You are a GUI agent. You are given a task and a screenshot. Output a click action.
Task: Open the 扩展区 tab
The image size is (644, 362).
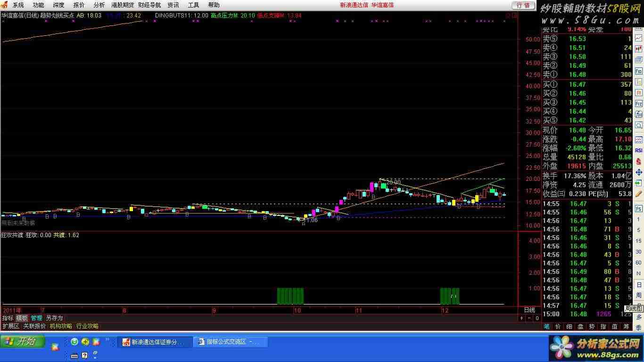tap(10, 326)
